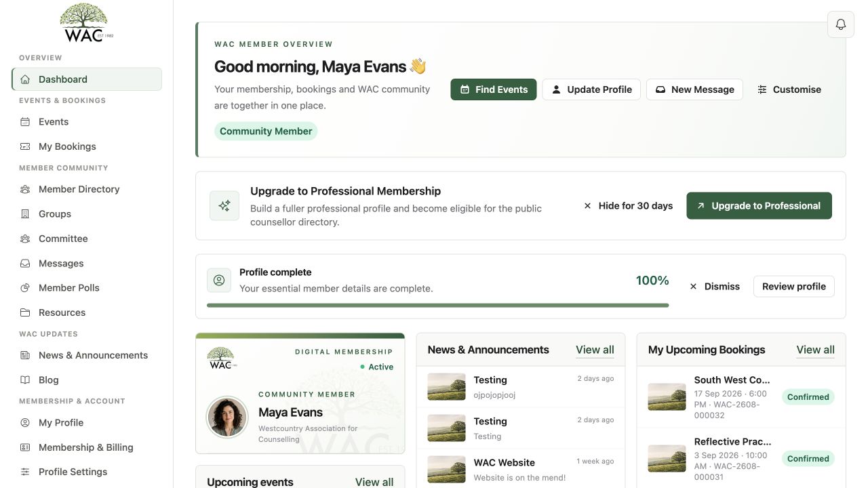Open Resources in the sidebar
The image size is (868, 488).
87,312
